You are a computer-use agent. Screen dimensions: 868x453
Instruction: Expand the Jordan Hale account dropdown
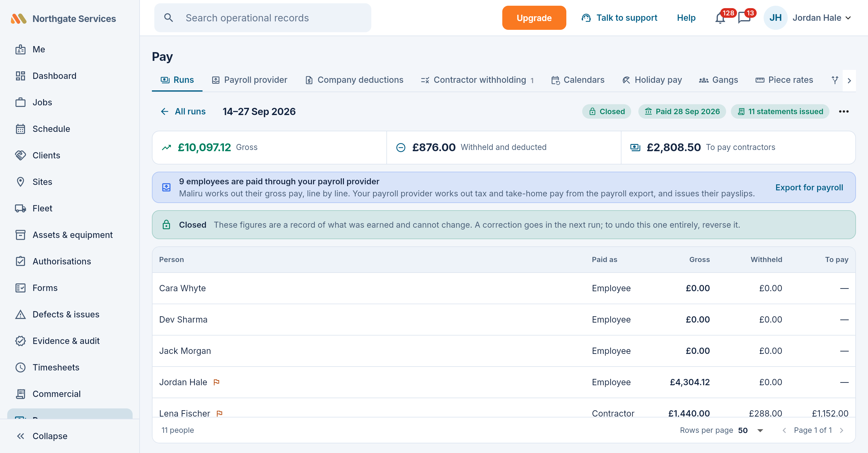click(848, 18)
